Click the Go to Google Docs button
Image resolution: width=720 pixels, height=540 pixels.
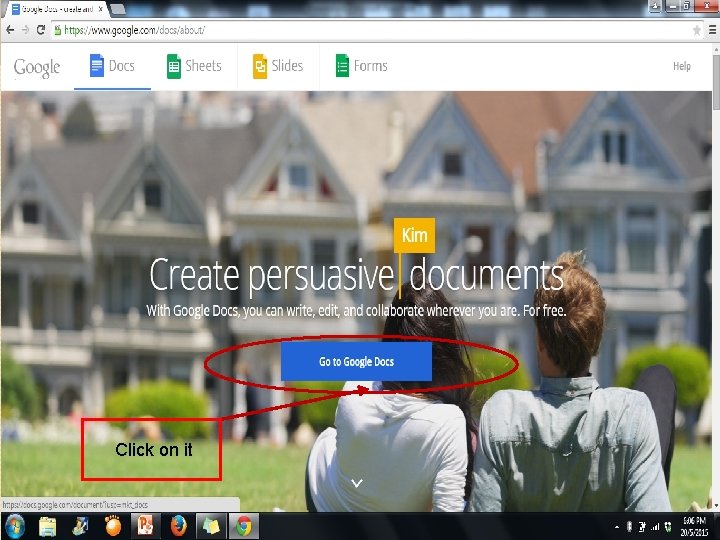(356, 361)
